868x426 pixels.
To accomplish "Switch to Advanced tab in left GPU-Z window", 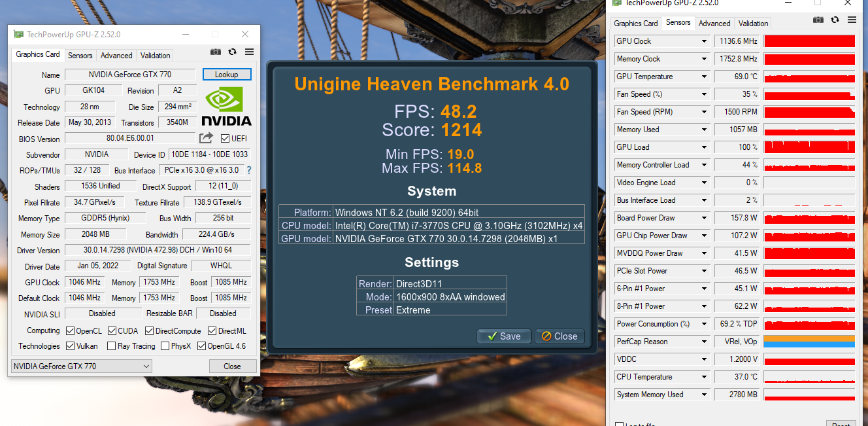I will click(x=116, y=56).
